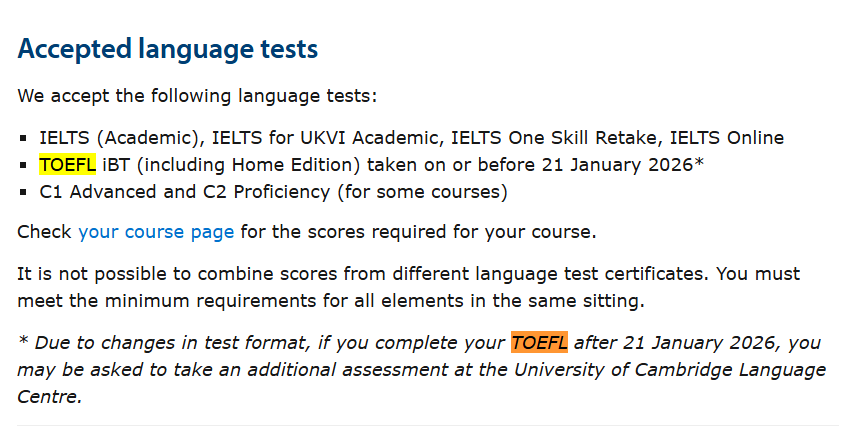Open the "your course page" link
The image size is (864, 426).
click(x=156, y=232)
